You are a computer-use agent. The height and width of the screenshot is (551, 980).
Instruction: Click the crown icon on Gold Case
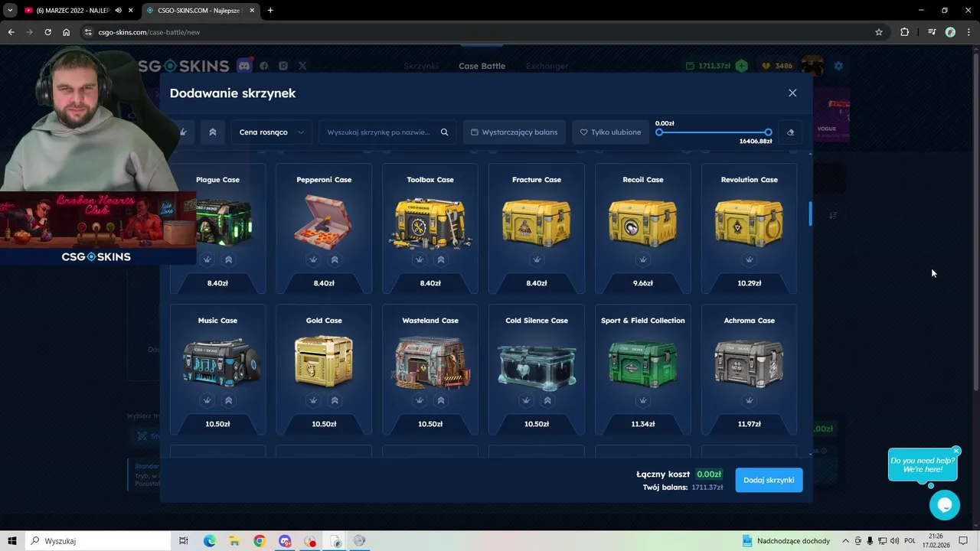(313, 400)
